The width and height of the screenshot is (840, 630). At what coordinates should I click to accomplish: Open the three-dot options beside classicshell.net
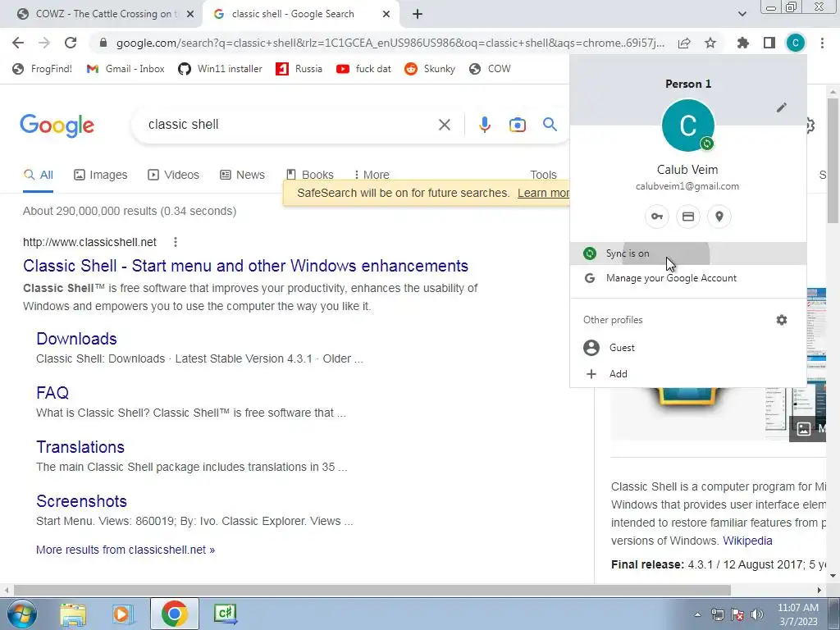tap(176, 242)
